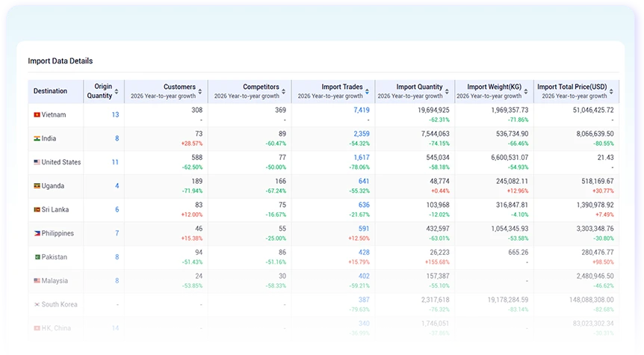The width and height of the screenshot is (644, 355).
Task: Sort by Import Total Price(USD) arrows
Action: pos(611,91)
